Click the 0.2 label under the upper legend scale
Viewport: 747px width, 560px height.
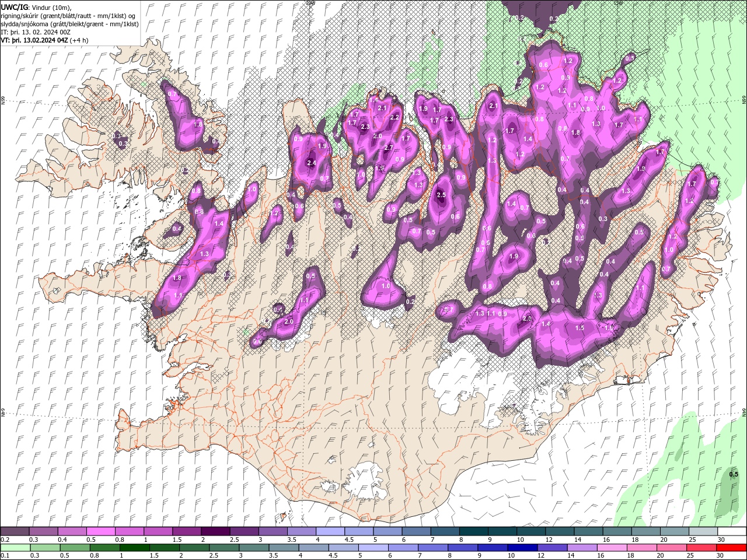[4, 540]
